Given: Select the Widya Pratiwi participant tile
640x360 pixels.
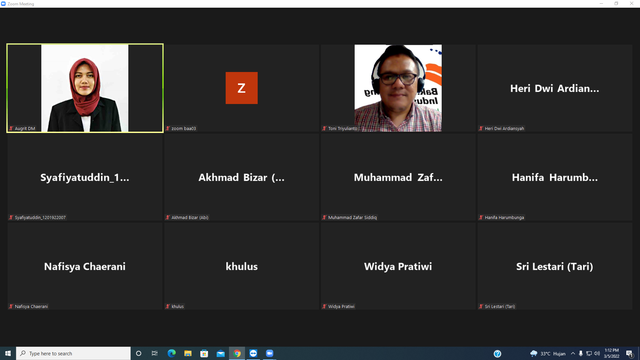Looking at the screenshot, I should 398,266.
